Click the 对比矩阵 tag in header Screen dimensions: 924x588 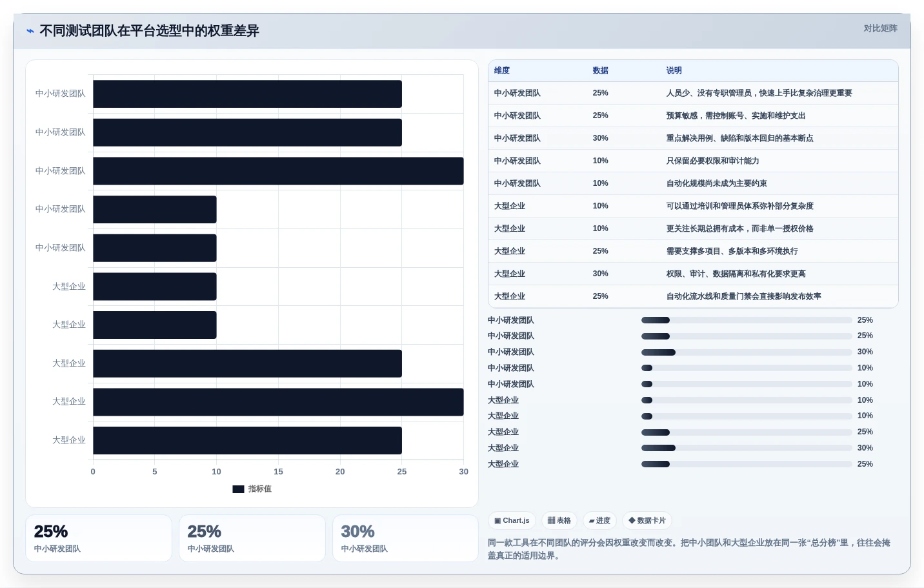pyautogui.click(x=880, y=28)
